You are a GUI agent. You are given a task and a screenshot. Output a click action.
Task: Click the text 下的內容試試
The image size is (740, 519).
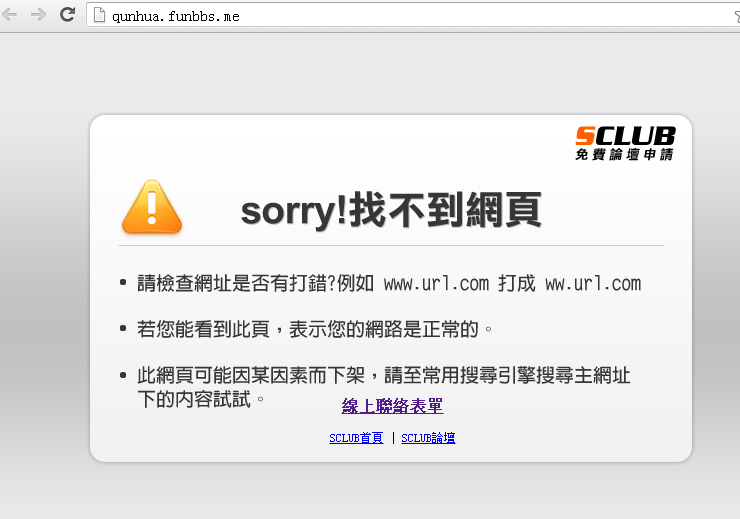click(194, 399)
